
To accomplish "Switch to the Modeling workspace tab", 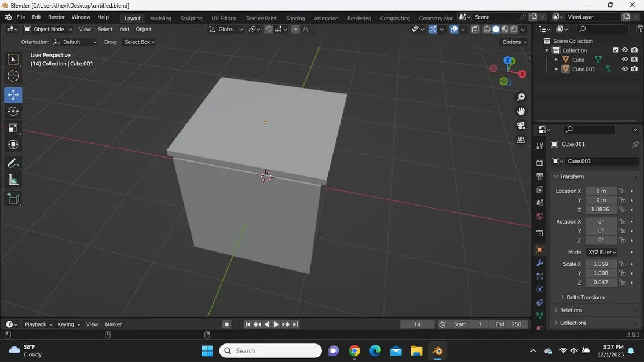I will (x=160, y=18).
